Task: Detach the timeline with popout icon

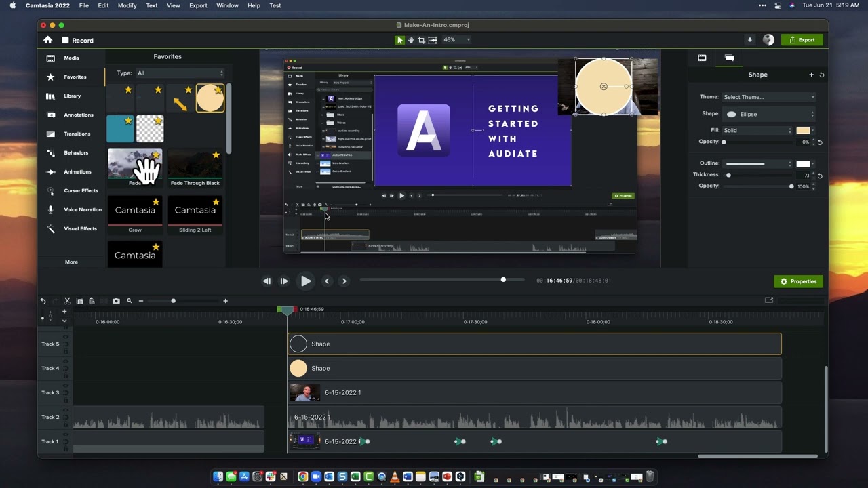Action: pos(769,300)
